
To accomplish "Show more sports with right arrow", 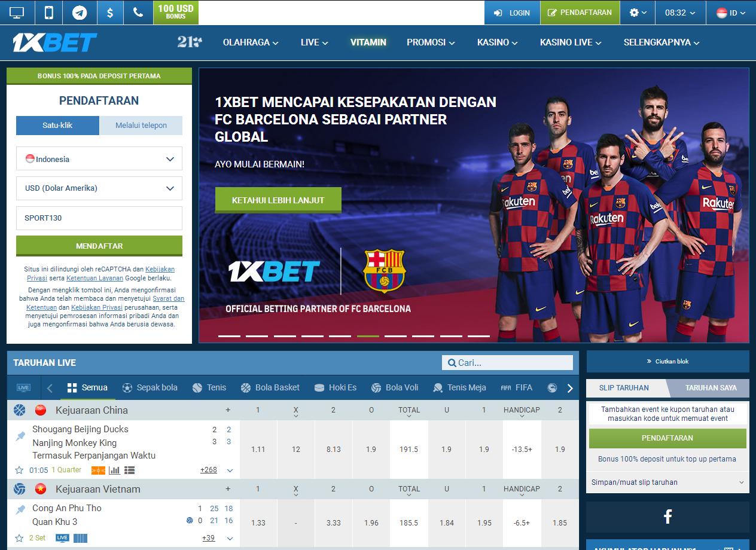I will [570, 388].
